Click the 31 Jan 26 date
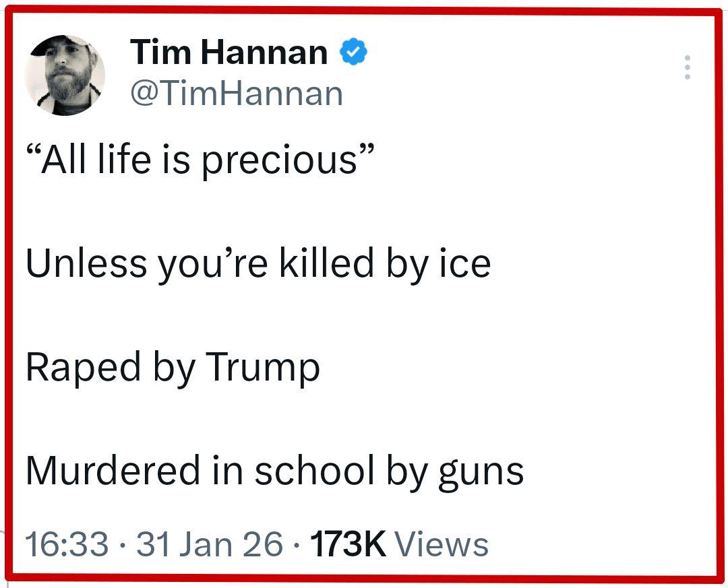Image resolution: width=728 pixels, height=588 pixels. coord(210,544)
